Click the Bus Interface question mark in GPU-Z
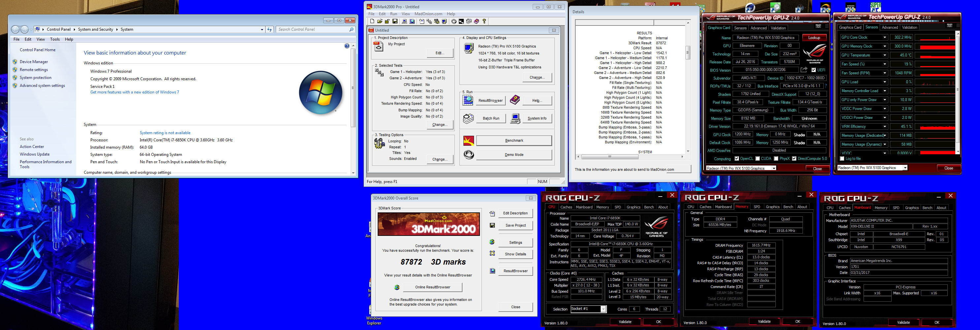Image resolution: width=980 pixels, height=330 pixels. point(826,86)
